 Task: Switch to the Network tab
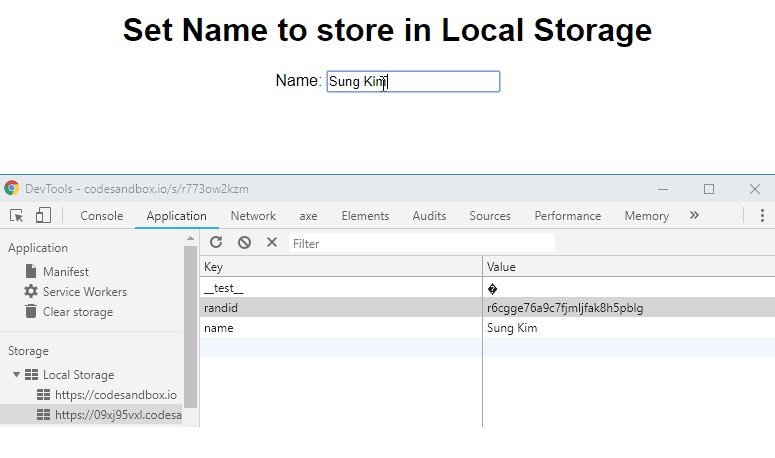[253, 216]
